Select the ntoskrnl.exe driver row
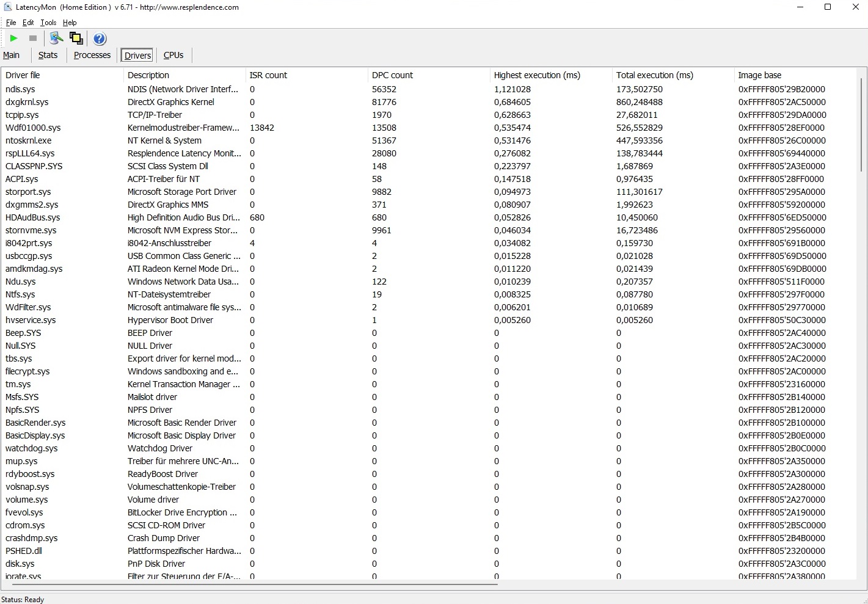868x604 pixels. pos(429,140)
